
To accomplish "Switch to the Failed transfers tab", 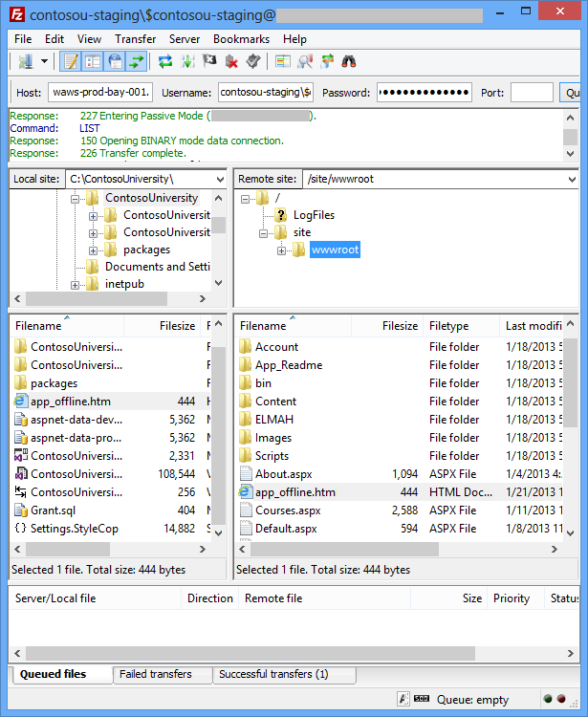I will (156, 674).
